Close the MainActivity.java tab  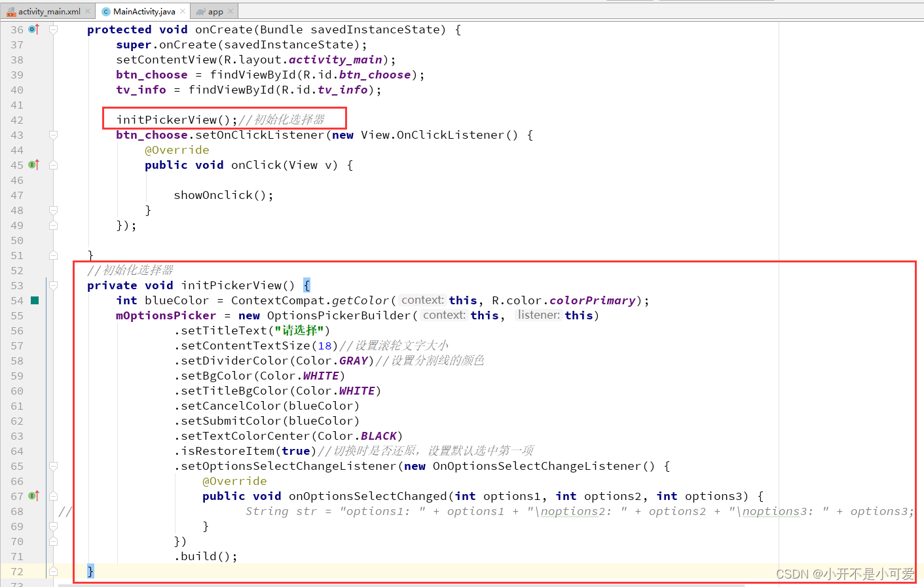[x=182, y=10]
